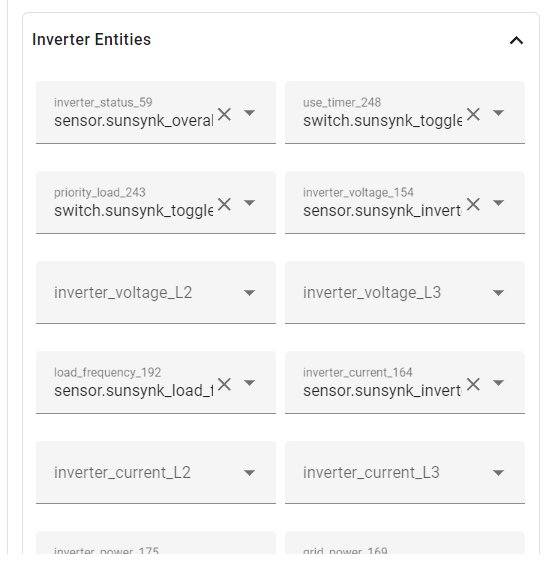Image resolution: width=549 pixels, height=580 pixels.
Task: Open the use_timer_248 dropdown arrow
Action: (498, 113)
